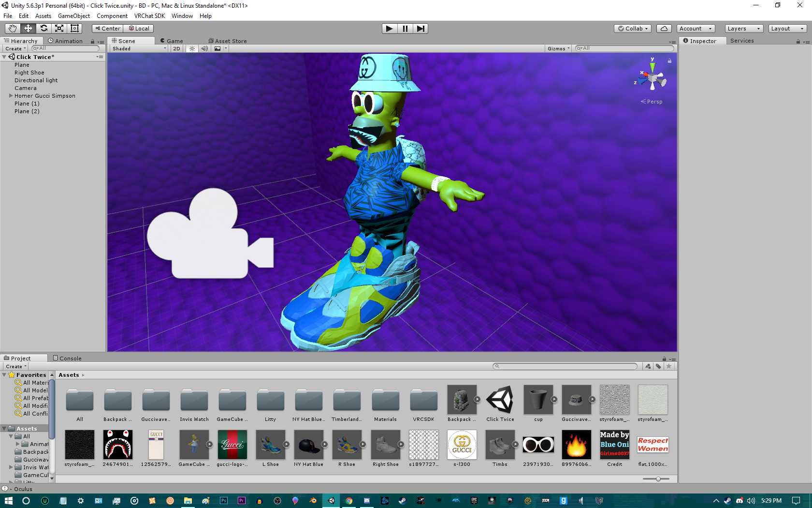The width and height of the screenshot is (812, 508).
Task: Select the Rect transform tool
Action: coord(74,29)
